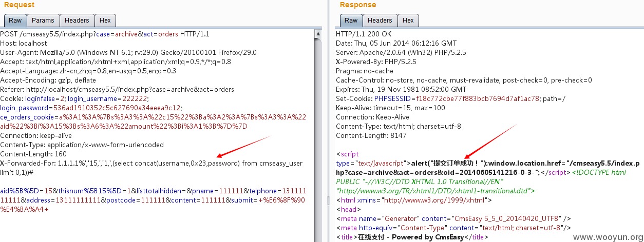The image size is (644, 242).
Task: Click the request pane vertical scrollbar
Action: click(318, 135)
